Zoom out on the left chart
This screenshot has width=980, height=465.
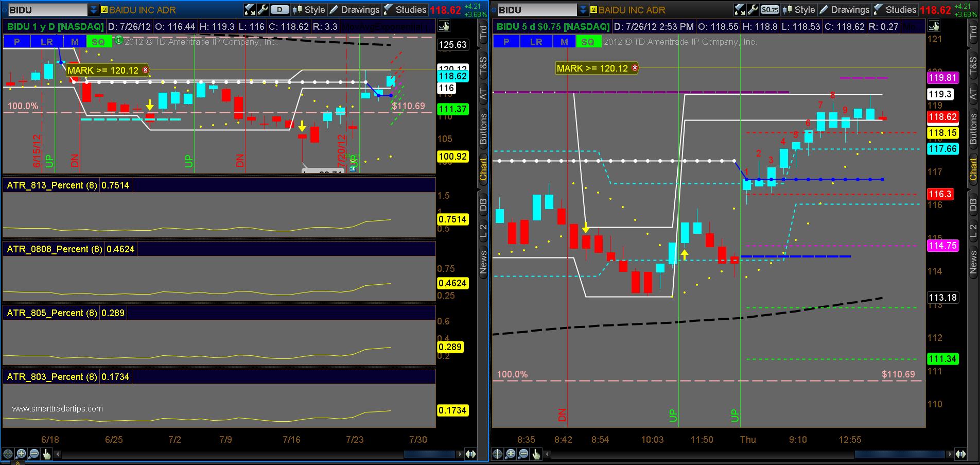pos(34,454)
